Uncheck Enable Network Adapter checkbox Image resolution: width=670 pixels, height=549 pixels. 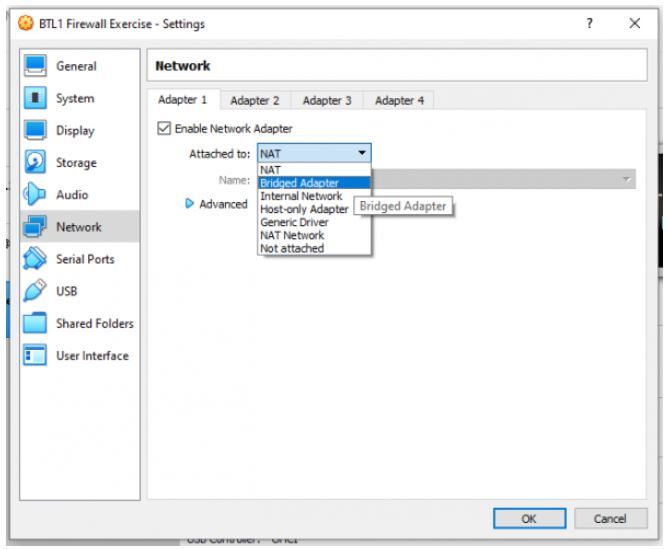coord(164,128)
